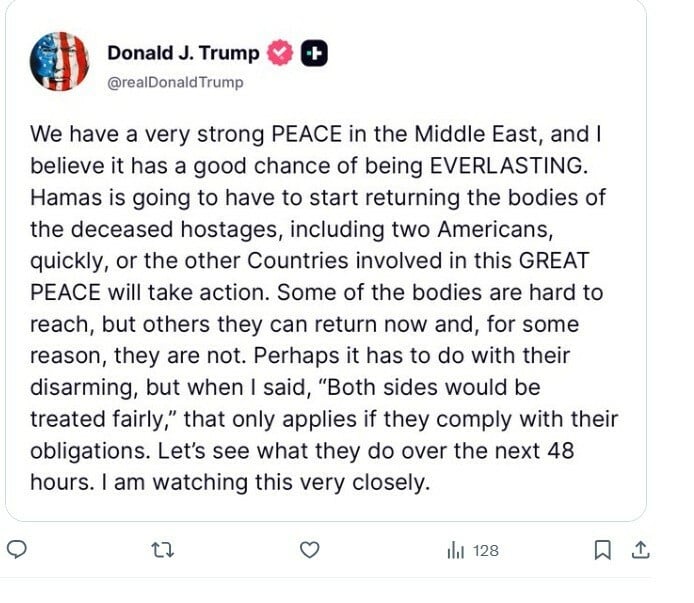
Task: Click the word Hamas in the post
Action: coord(64,196)
